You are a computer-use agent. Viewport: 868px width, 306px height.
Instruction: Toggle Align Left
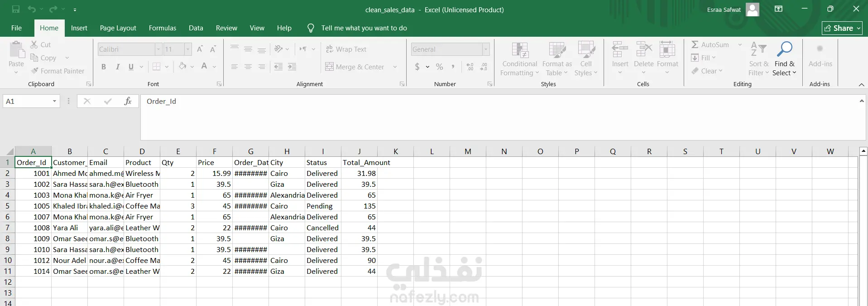coord(235,67)
